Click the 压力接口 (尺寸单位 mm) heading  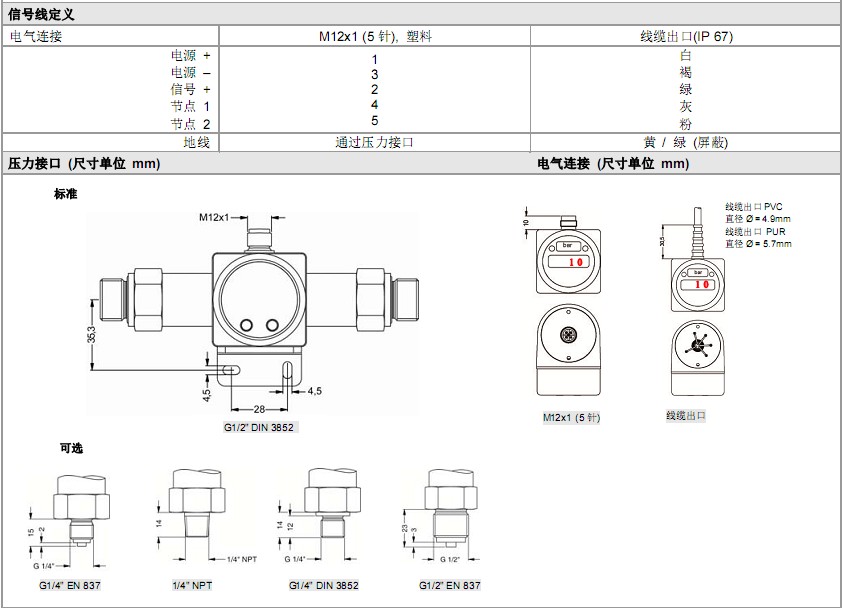84,163
